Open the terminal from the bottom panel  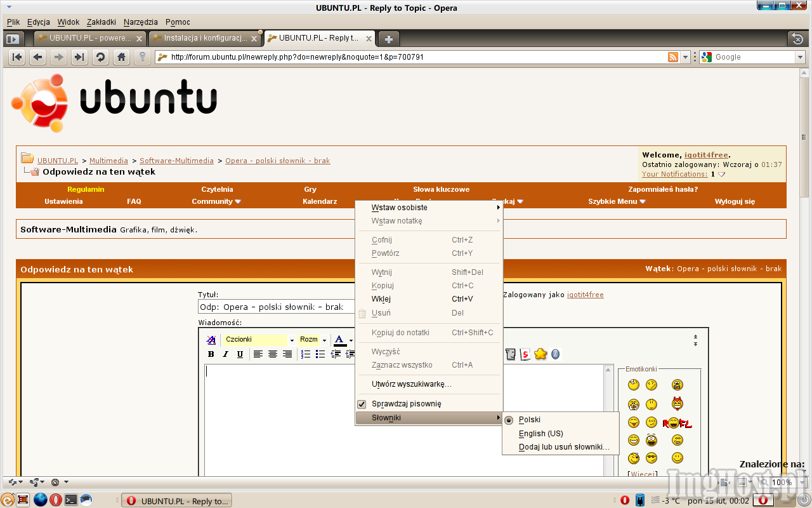coord(72,500)
